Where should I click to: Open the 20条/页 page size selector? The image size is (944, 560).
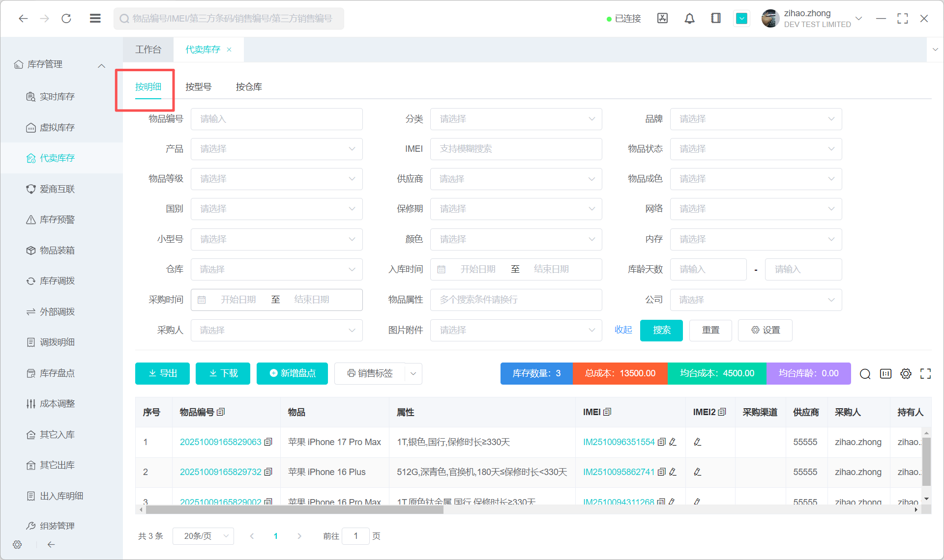point(203,536)
